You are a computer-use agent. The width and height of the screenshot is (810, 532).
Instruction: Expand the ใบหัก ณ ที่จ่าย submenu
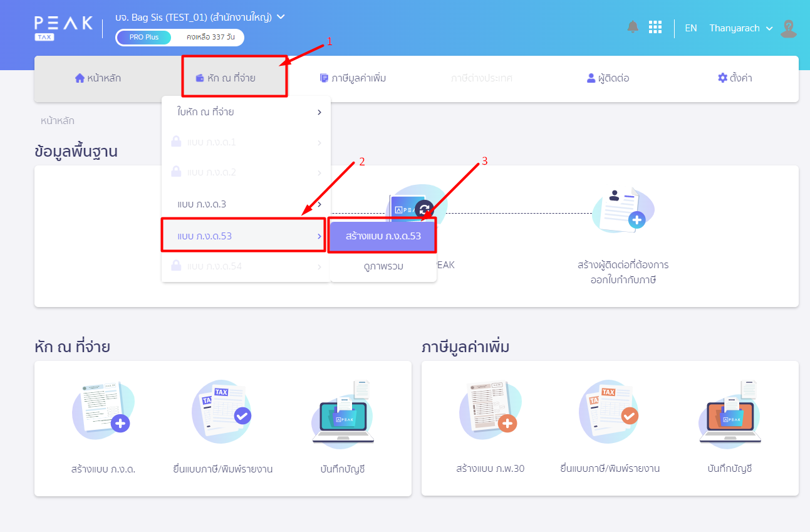click(246, 112)
